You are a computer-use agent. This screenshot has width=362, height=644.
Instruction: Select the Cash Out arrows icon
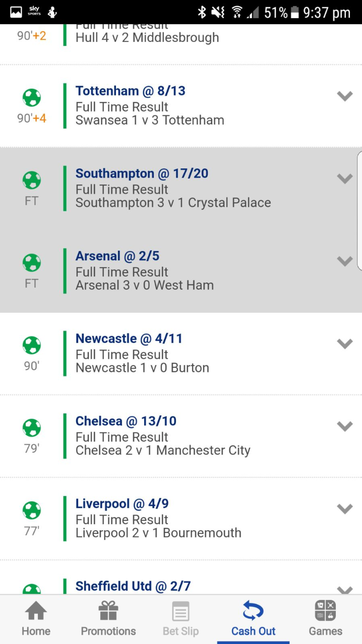[x=253, y=610]
